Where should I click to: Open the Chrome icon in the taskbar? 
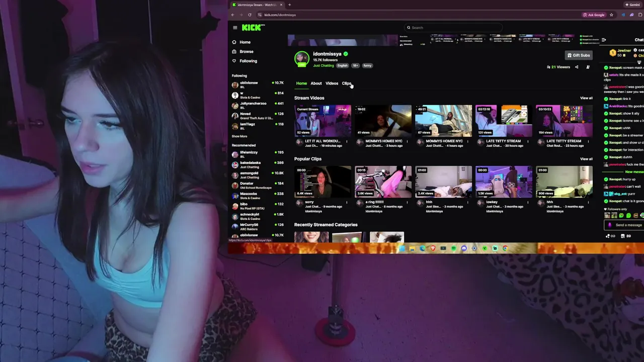coord(505,248)
